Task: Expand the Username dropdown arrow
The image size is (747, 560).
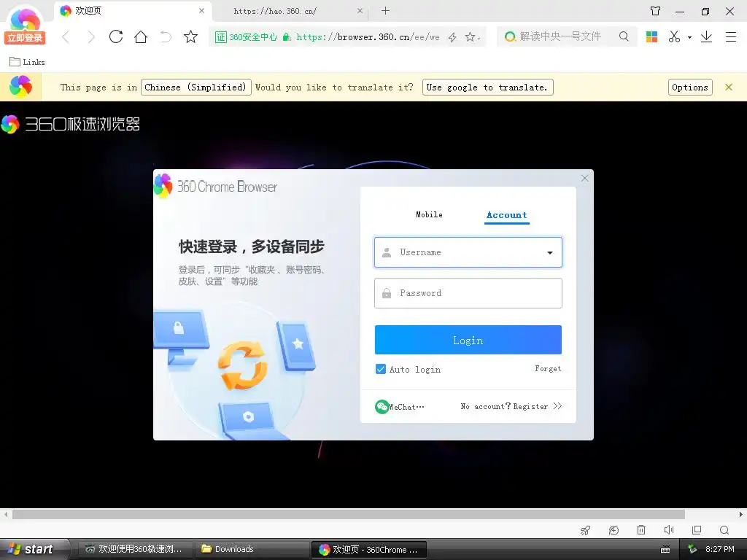Action: [550, 253]
